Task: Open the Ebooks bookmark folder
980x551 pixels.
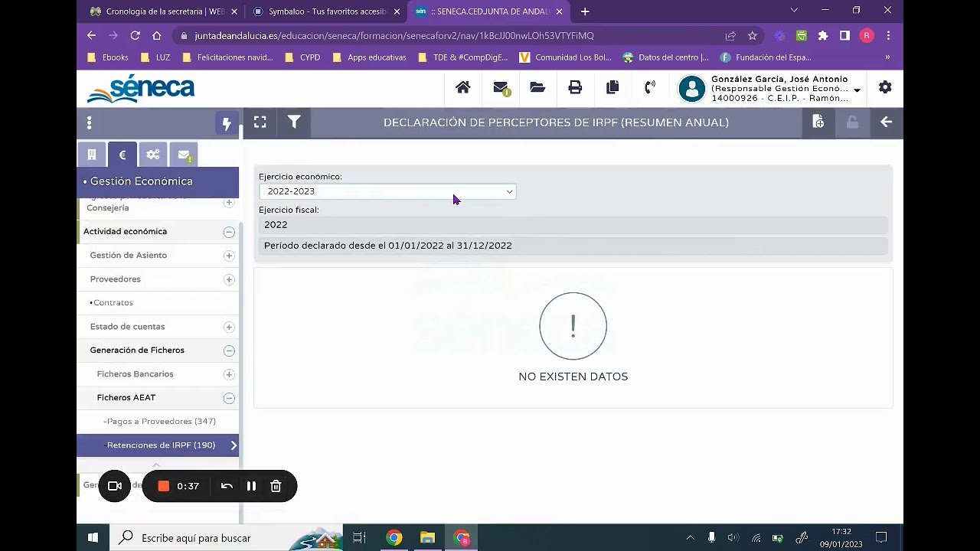Action: click(108, 57)
